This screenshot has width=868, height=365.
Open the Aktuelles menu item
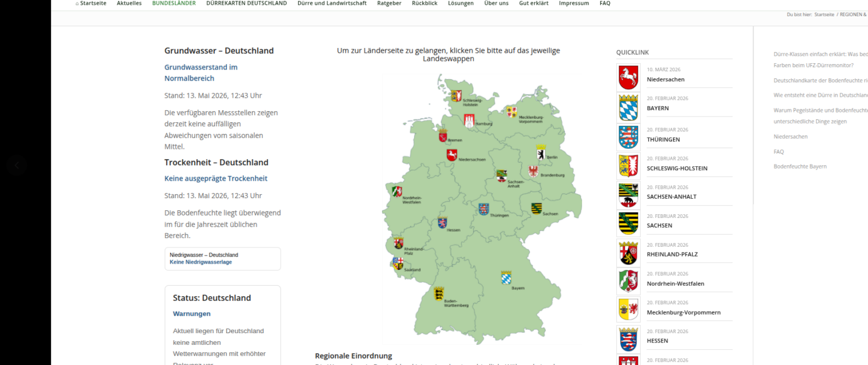[x=129, y=3]
